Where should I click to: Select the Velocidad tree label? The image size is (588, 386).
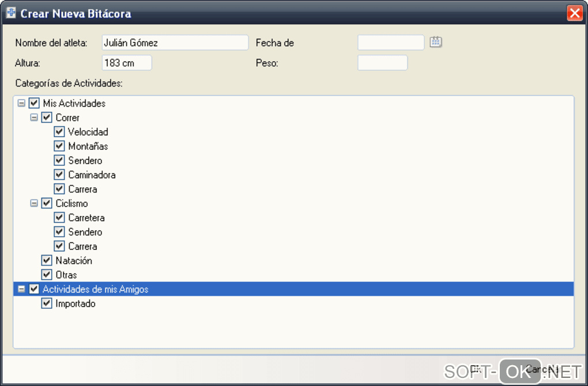[x=88, y=131]
